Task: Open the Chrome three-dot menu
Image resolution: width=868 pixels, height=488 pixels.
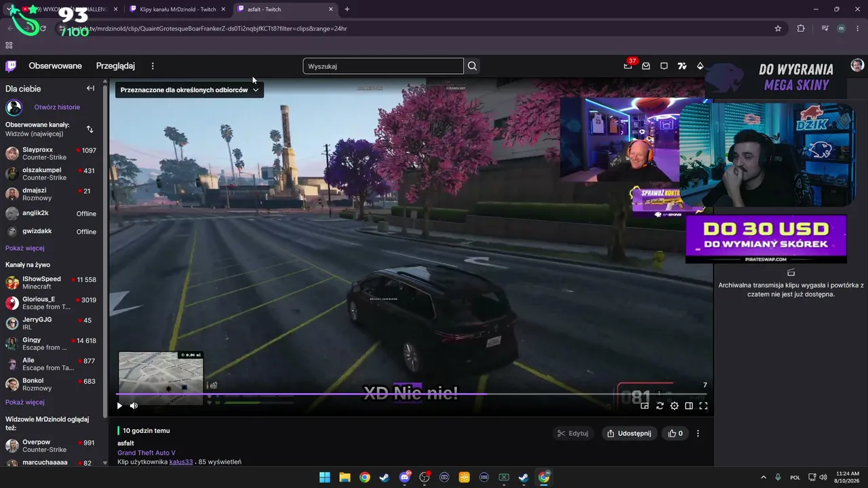Action: [856, 28]
